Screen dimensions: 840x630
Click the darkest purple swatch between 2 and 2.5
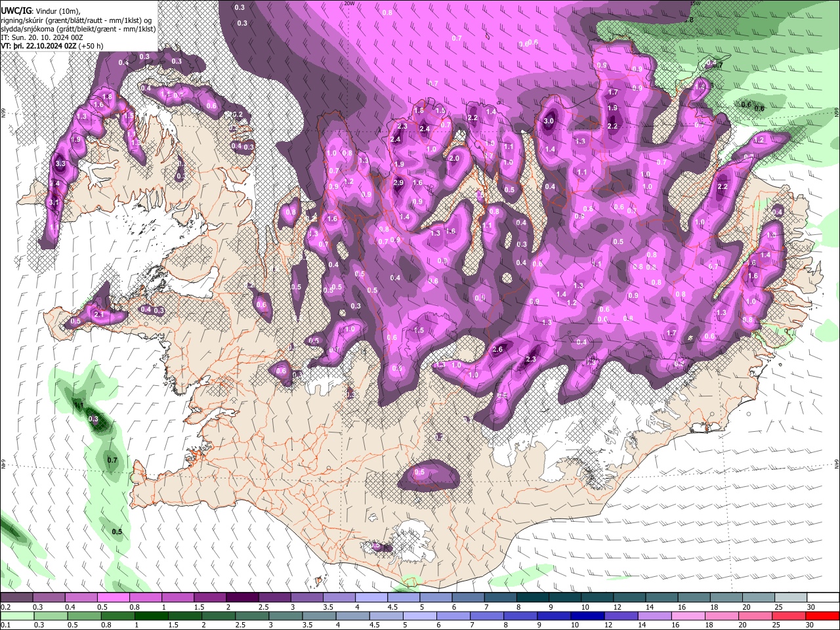[242, 598]
